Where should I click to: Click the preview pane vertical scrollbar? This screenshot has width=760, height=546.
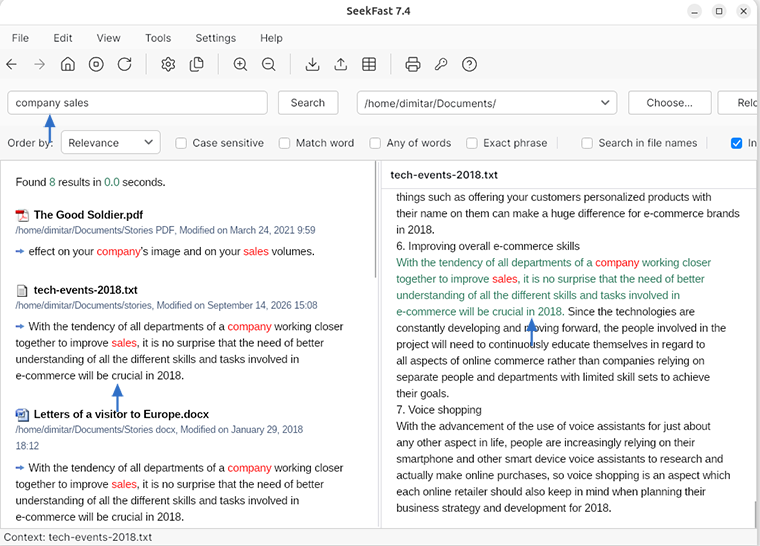755,514
